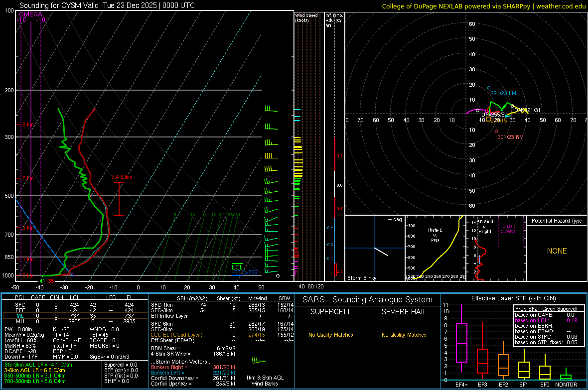Click the Classic Supercell label

coord(509,229)
